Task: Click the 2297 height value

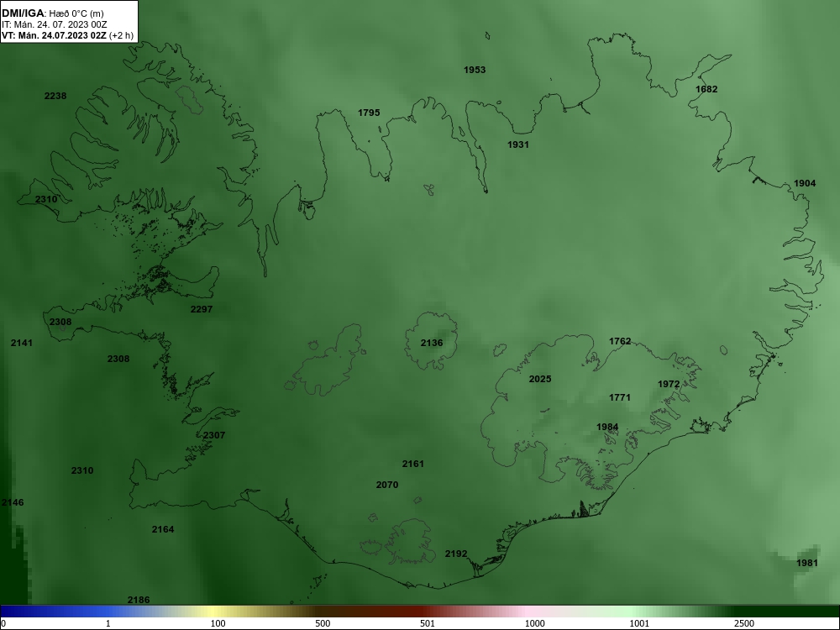Action: 202,309
